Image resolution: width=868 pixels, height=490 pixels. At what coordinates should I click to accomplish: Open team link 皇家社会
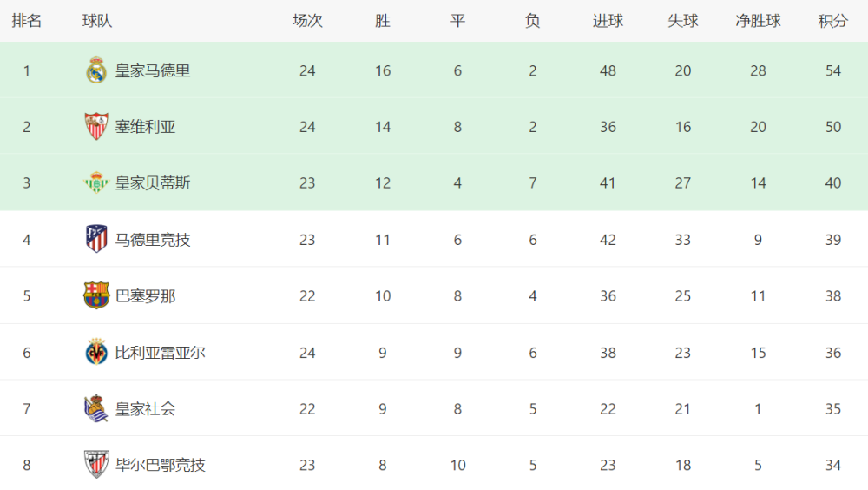pos(145,409)
